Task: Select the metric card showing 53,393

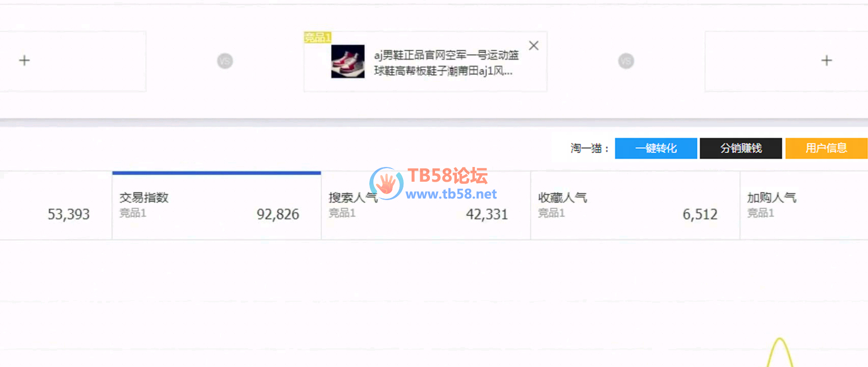Action: (56, 206)
